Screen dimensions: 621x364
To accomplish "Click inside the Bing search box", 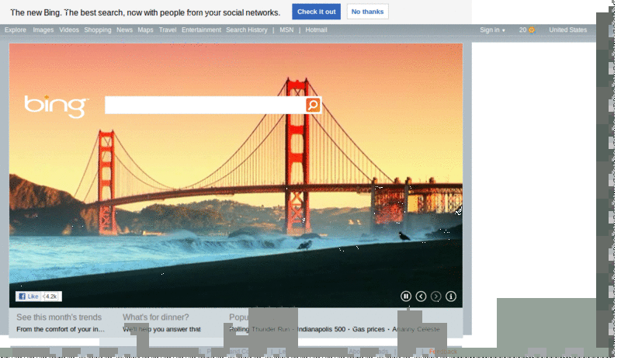I will [206, 106].
